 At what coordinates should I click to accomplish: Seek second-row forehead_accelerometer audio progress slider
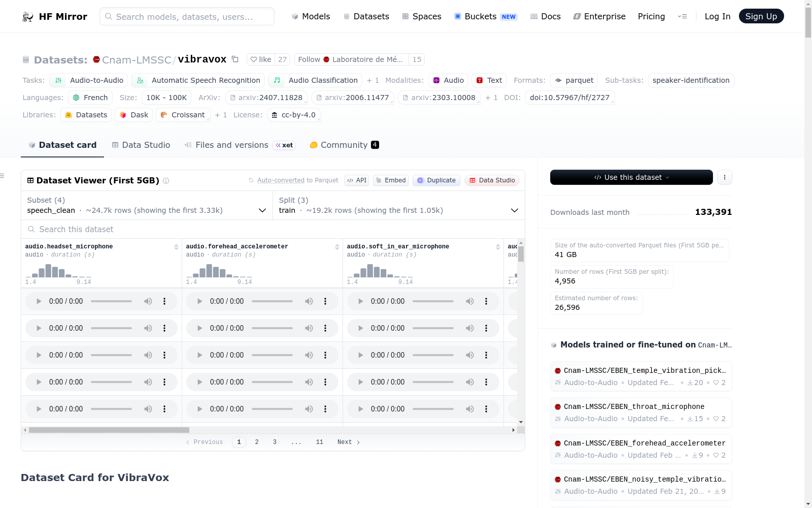pyautogui.click(x=272, y=328)
